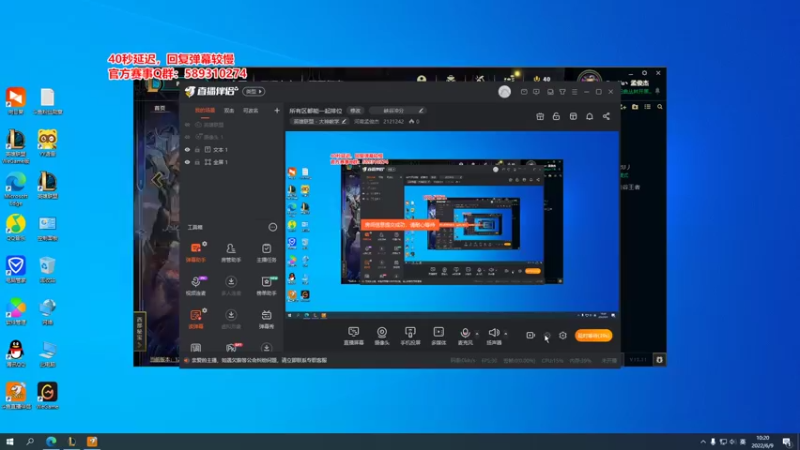Screen dimensions: 800x450
Task: Edit the announcement field pencil
Action: [x=421, y=111]
